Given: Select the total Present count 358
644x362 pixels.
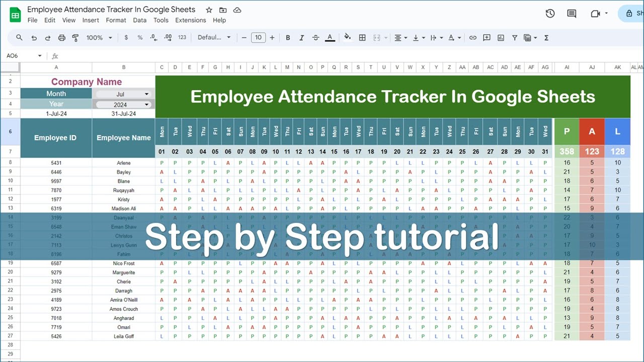Looking at the screenshot, I should 567,151.
